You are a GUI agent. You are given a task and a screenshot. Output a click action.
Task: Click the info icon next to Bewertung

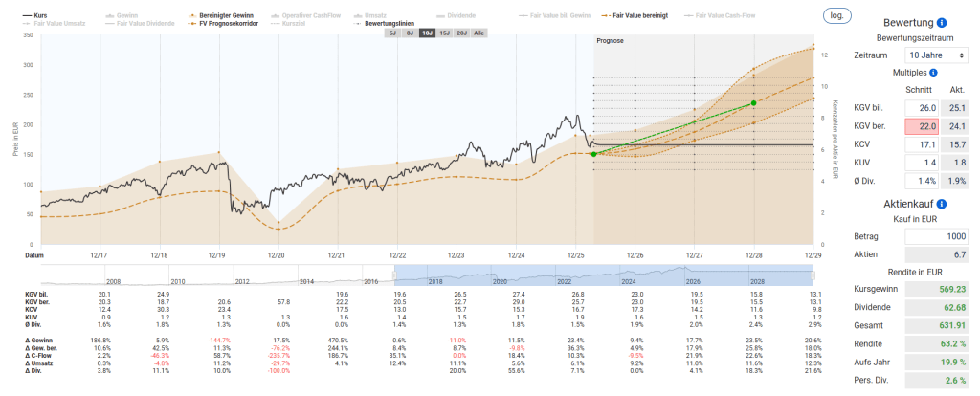[942, 22]
